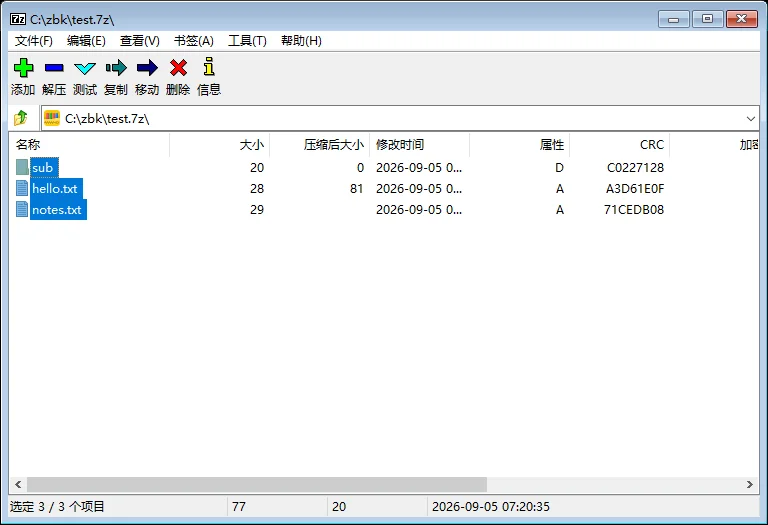The height and width of the screenshot is (525, 768).
Task: Open the 帮助(H) menu
Action: pyautogui.click(x=301, y=41)
